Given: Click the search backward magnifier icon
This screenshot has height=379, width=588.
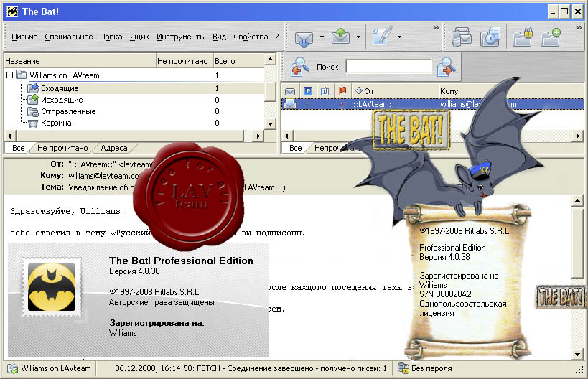Looking at the screenshot, I should coord(300,67).
